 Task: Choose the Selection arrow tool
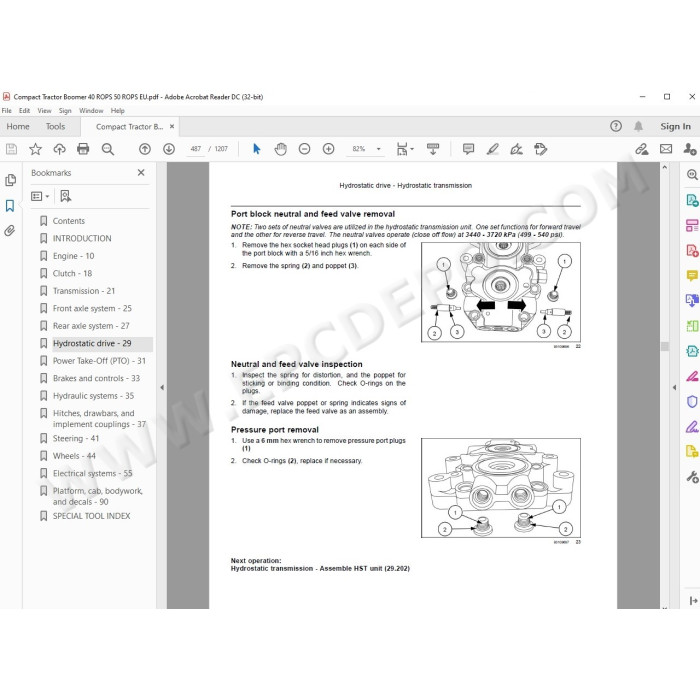pos(256,149)
